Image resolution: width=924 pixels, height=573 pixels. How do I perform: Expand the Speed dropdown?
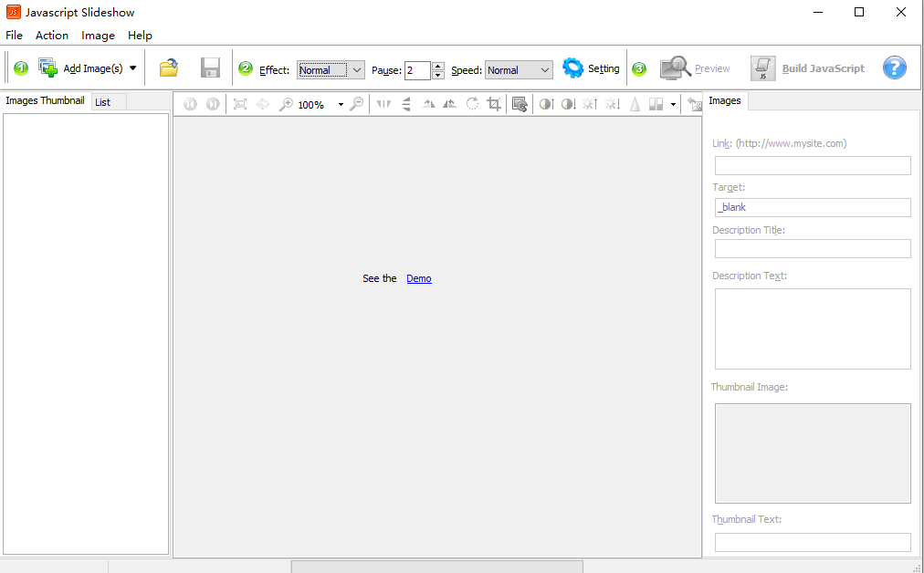point(545,70)
